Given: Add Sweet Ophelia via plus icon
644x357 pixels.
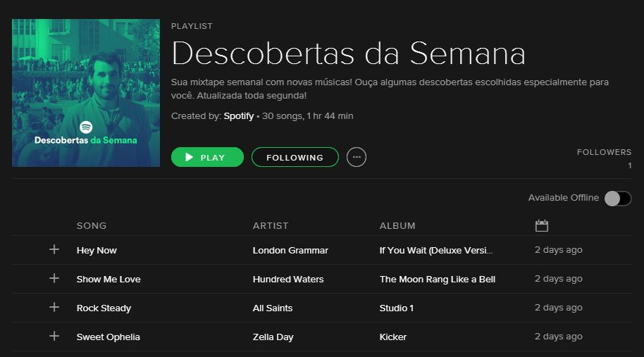Looking at the screenshot, I should coord(54,337).
